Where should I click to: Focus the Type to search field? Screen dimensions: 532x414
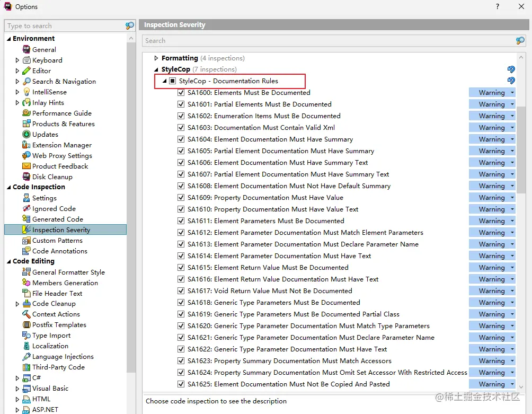(x=65, y=26)
